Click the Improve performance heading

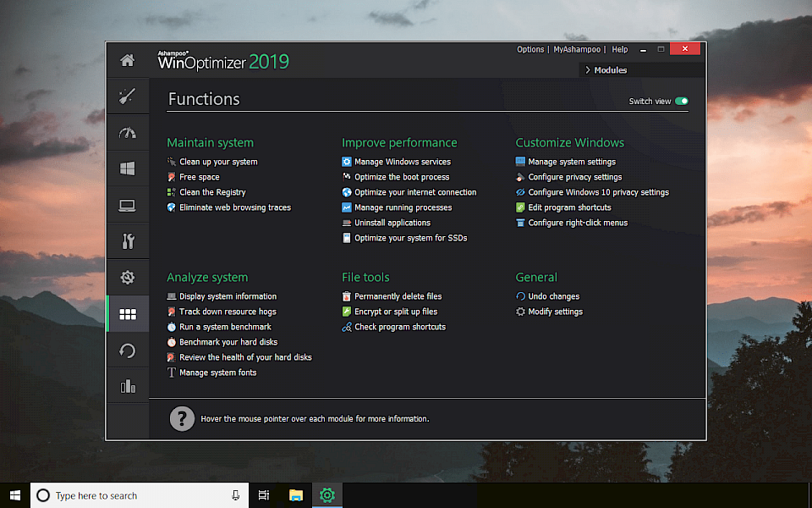click(399, 142)
